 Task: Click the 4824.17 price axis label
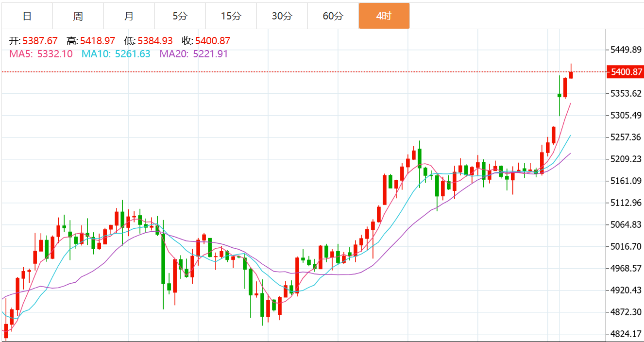coord(626,334)
